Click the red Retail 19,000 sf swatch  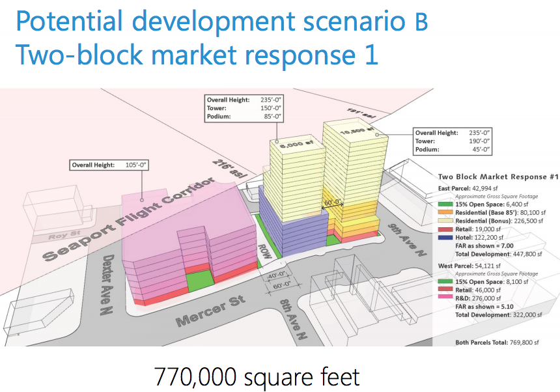click(x=445, y=229)
